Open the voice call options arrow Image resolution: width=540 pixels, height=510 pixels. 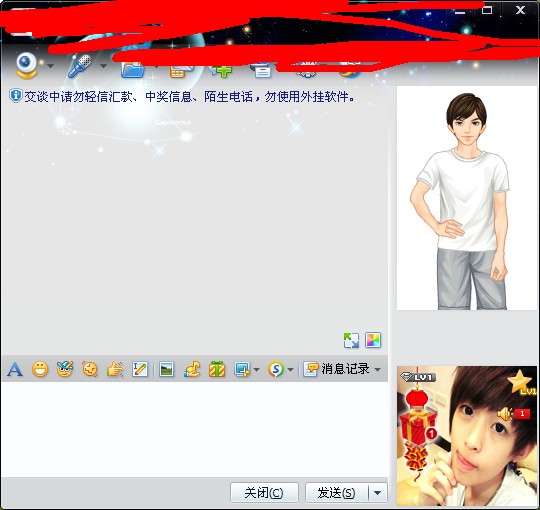[x=103, y=66]
